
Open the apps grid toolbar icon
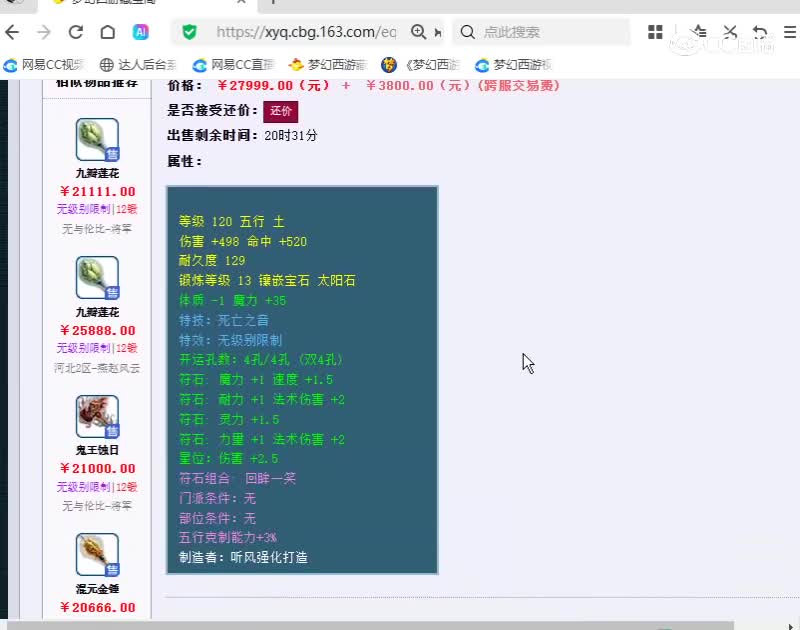pos(655,32)
